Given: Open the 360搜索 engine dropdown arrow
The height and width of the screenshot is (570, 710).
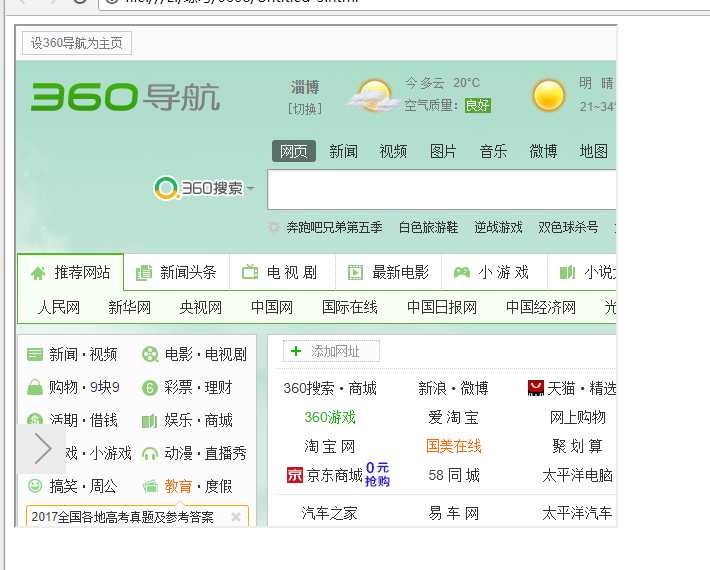Looking at the screenshot, I should (x=251, y=187).
